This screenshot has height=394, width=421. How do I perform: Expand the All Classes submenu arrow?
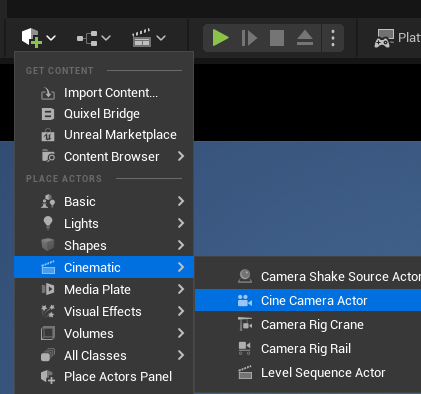pos(181,355)
